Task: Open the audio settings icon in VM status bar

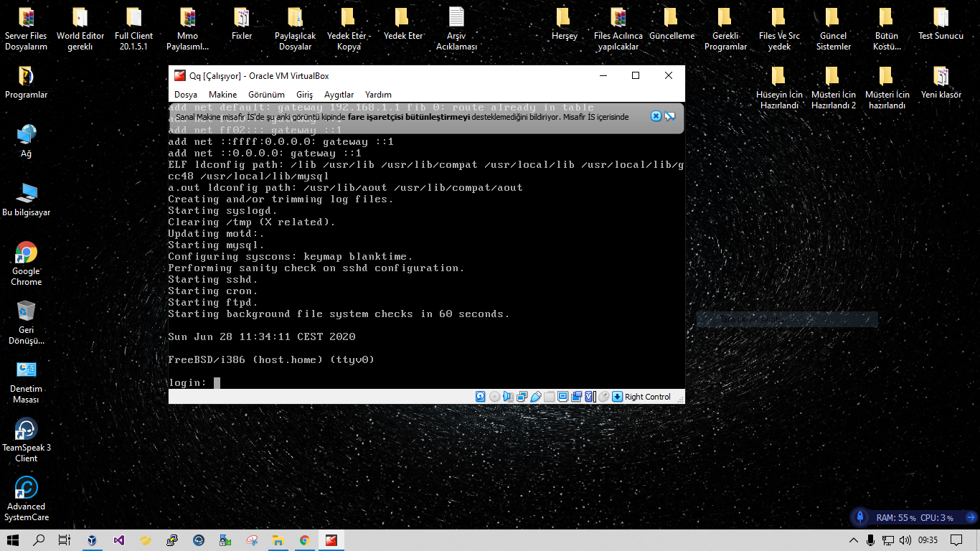Action: (x=509, y=396)
